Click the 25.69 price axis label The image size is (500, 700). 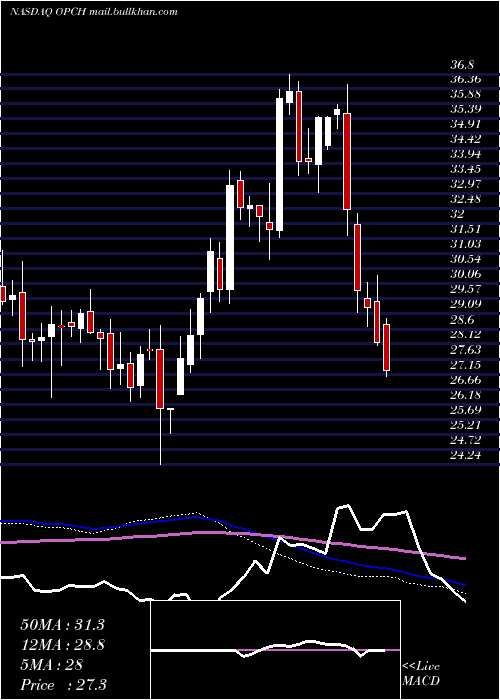(466, 410)
